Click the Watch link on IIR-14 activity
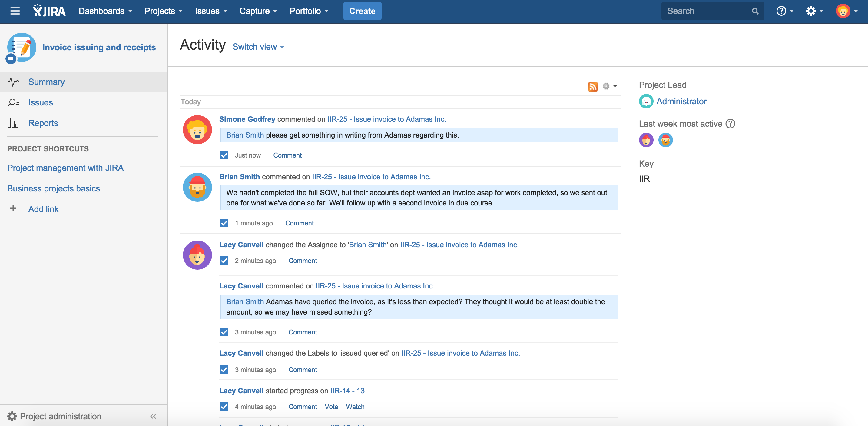 point(355,407)
